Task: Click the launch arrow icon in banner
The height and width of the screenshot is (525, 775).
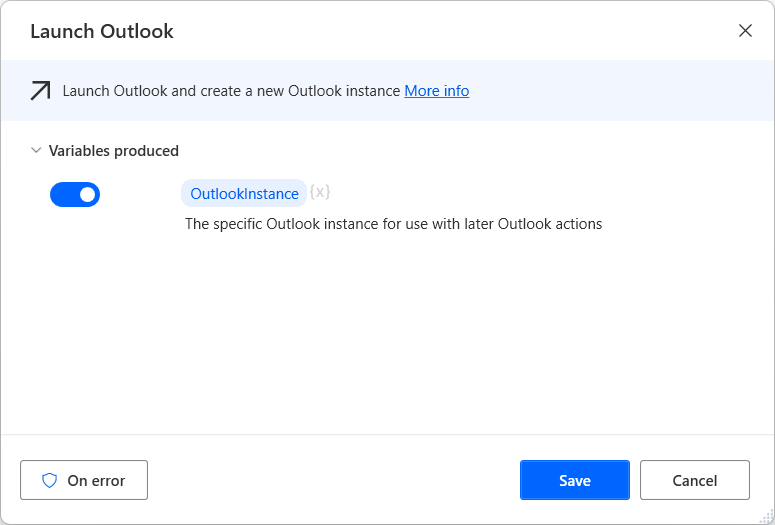Action: click(40, 91)
